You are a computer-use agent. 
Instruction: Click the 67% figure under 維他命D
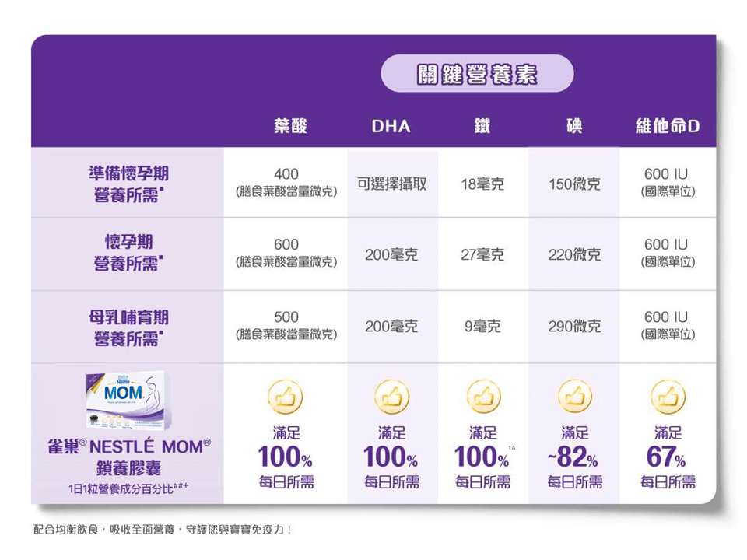click(x=667, y=457)
